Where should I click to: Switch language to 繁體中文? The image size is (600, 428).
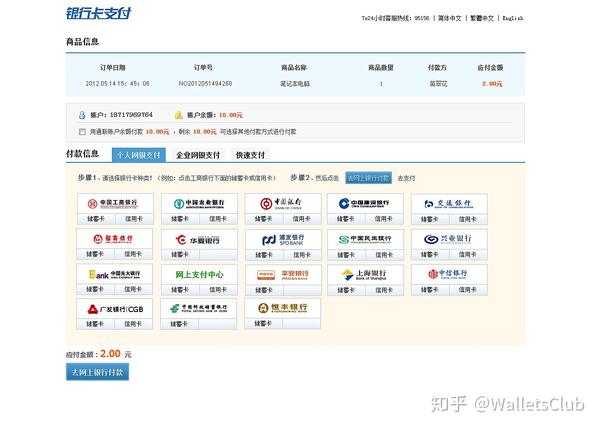tap(482, 18)
